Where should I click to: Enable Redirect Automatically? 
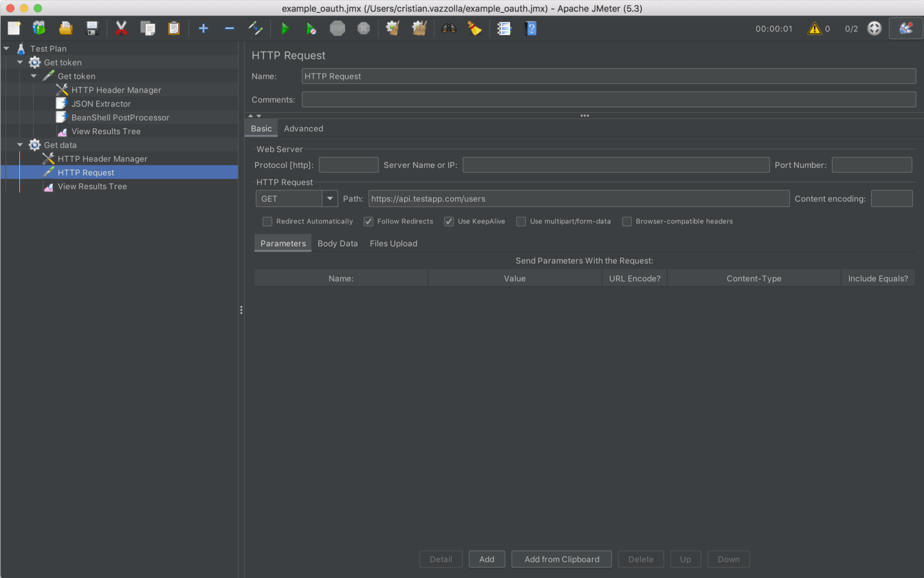[267, 221]
